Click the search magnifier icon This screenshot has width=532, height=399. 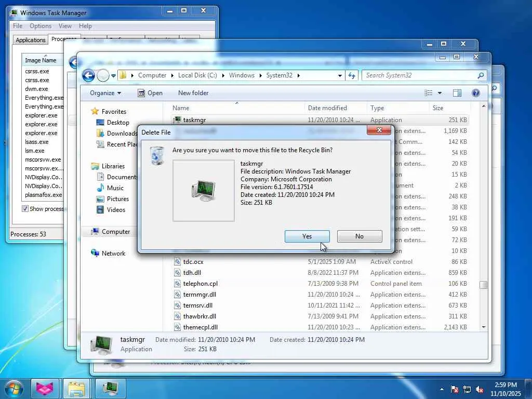pos(481,75)
